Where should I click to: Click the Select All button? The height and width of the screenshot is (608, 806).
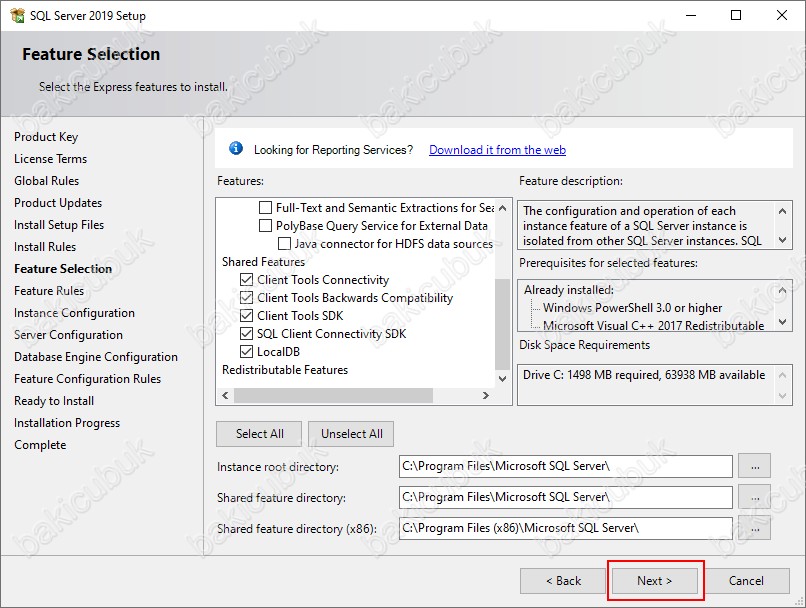pyautogui.click(x=259, y=434)
